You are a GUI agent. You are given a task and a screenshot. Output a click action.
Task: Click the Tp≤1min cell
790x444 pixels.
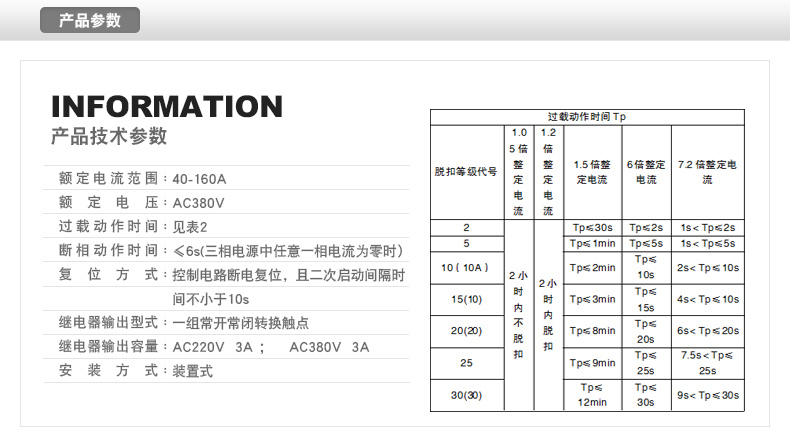click(592, 243)
